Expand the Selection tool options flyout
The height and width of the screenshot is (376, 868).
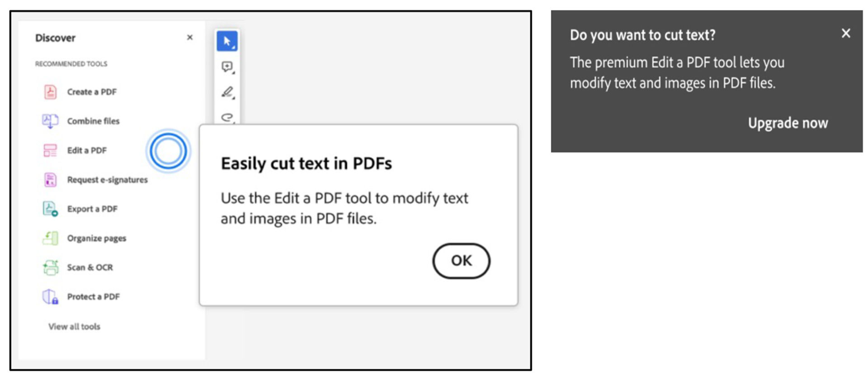pyautogui.click(x=233, y=46)
